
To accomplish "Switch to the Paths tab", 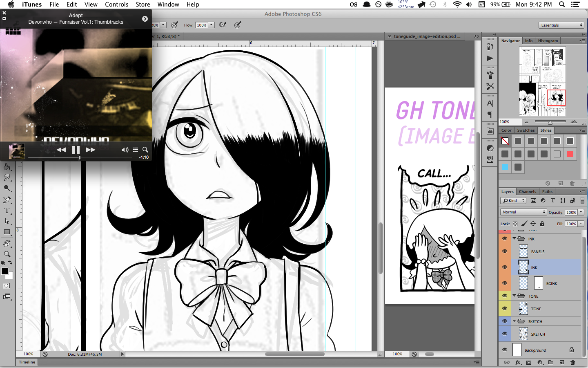I will 547,191.
